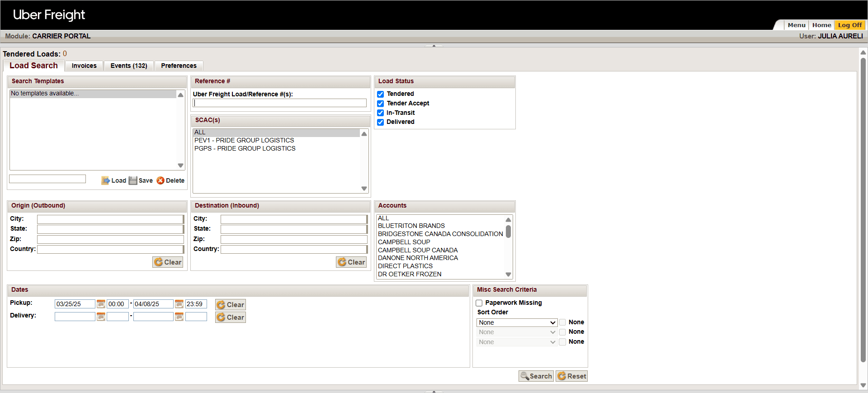Click the Save template disk icon
Screen dimensions: 868x393
(x=133, y=180)
